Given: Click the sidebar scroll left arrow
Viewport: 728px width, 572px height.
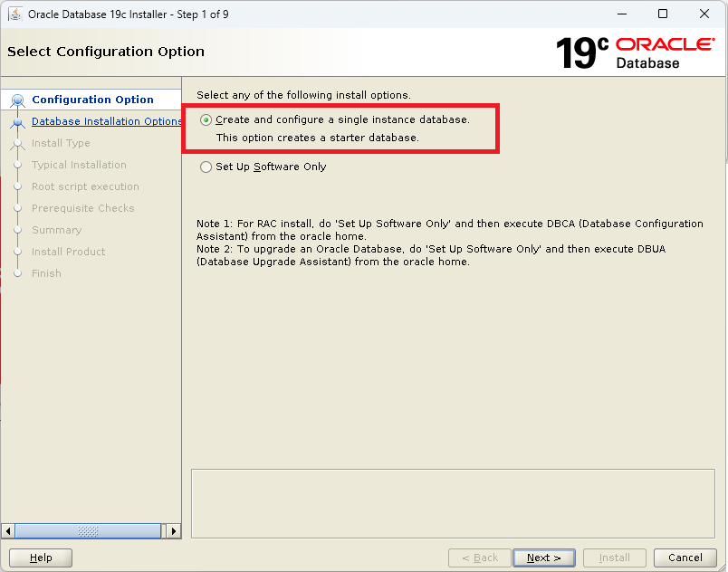Looking at the screenshot, I should [x=8, y=531].
